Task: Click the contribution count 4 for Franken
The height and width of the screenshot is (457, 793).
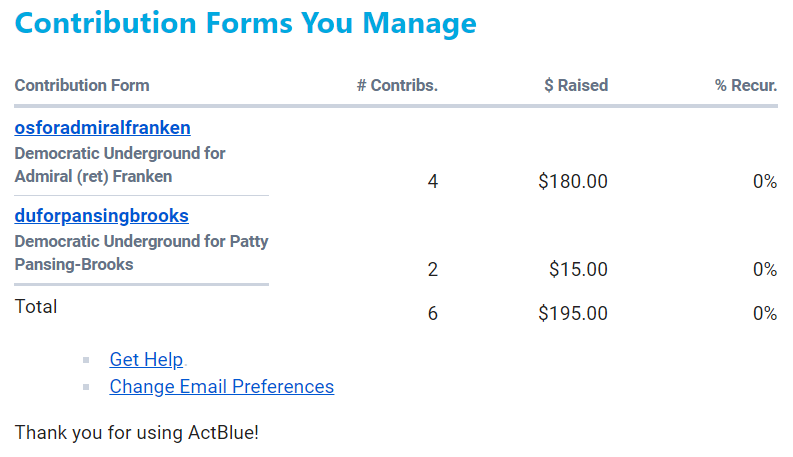Action: click(x=433, y=181)
